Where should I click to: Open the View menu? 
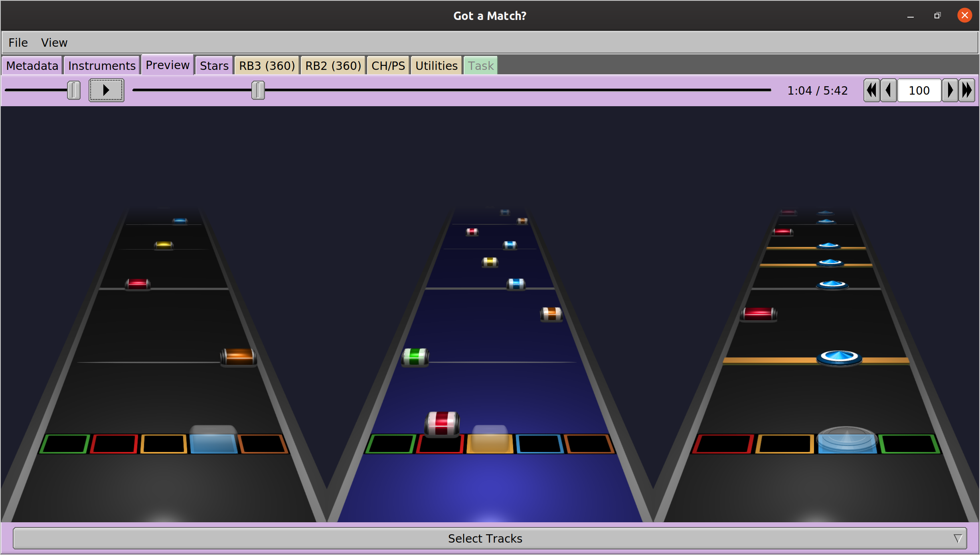click(x=54, y=42)
